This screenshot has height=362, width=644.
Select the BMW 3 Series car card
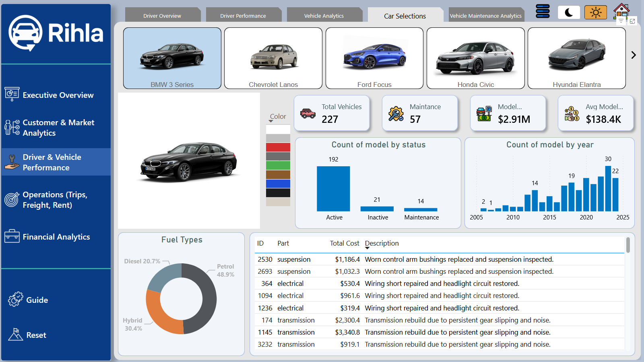click(x=172, y=58)
